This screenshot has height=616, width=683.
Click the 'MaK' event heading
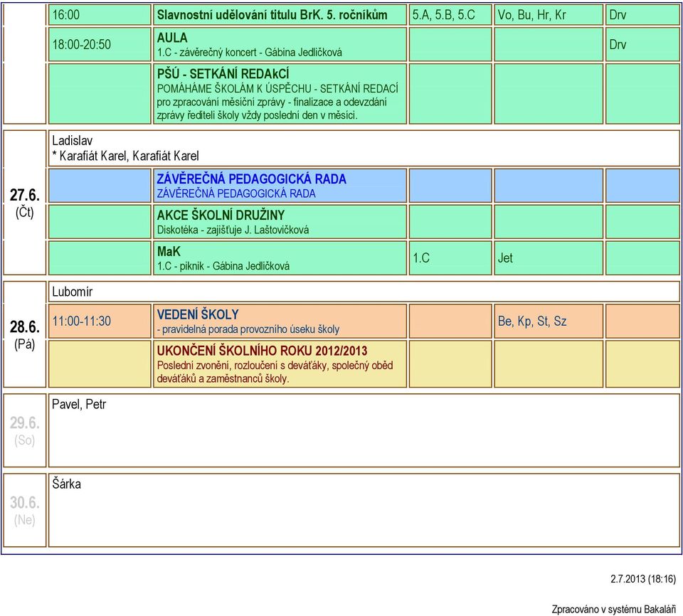tap(169, 251)
